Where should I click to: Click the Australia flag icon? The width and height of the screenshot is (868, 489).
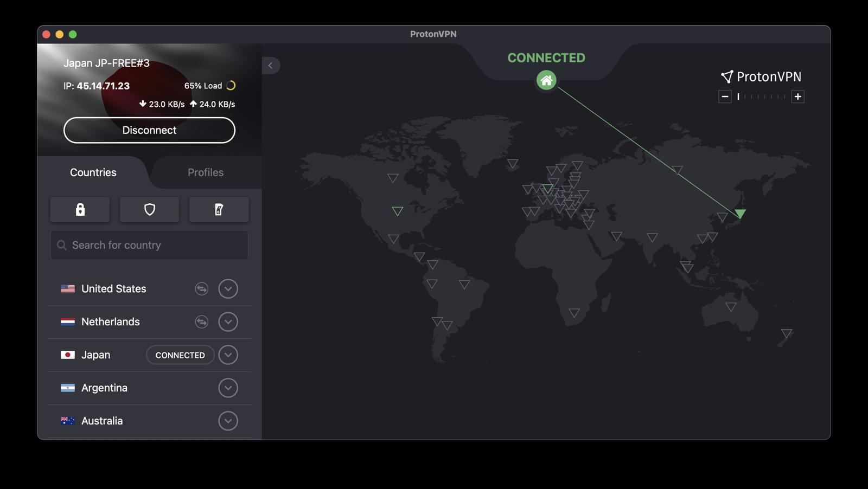68,421
